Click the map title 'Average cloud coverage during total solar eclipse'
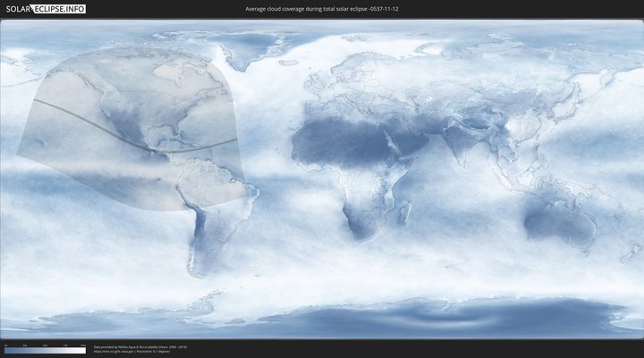The height and width of the screenshot is (358, 644). (321, 8)
